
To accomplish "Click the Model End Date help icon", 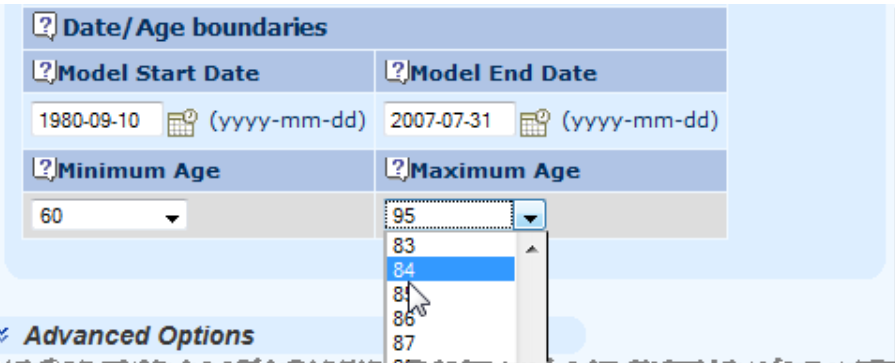I will [x=397, y=72].
